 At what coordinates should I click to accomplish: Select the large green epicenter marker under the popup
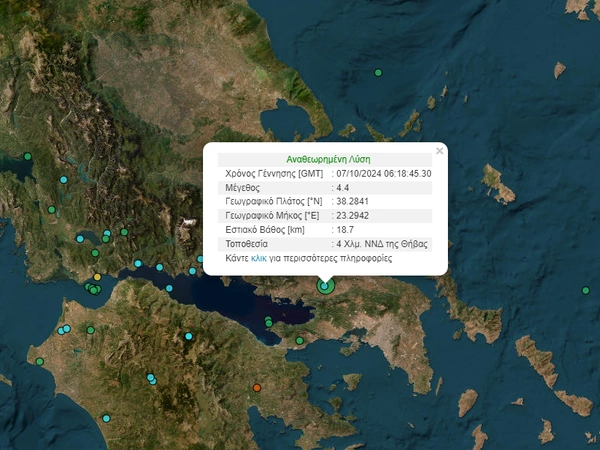click(x=325, y=286)
